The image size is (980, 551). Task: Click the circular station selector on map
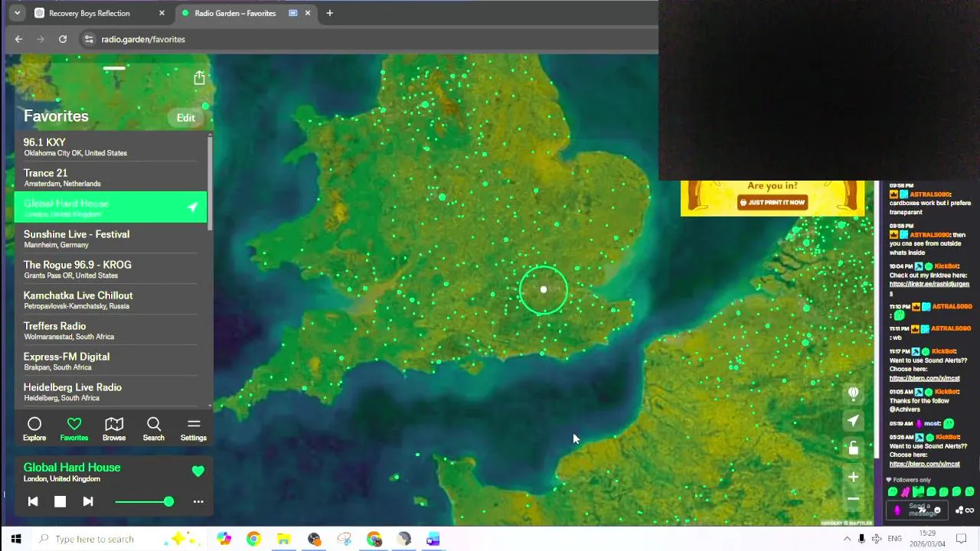coord(544,290)
